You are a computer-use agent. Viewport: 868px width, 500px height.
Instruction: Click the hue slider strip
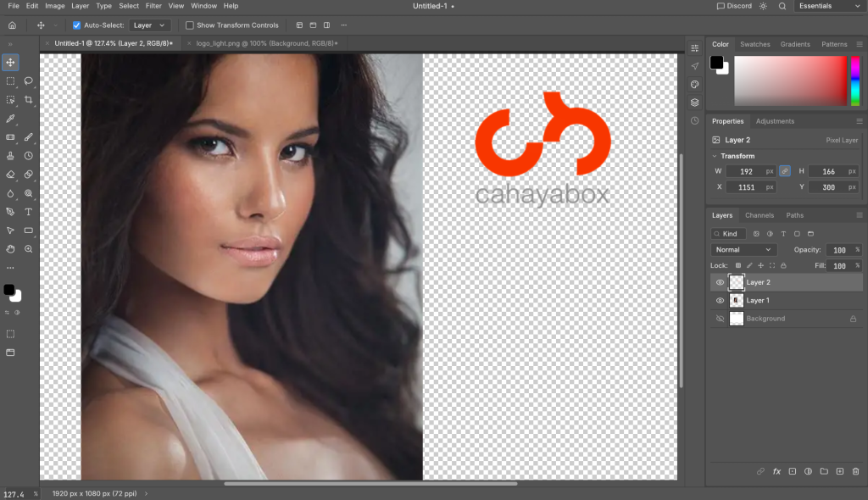click(855, 81)
